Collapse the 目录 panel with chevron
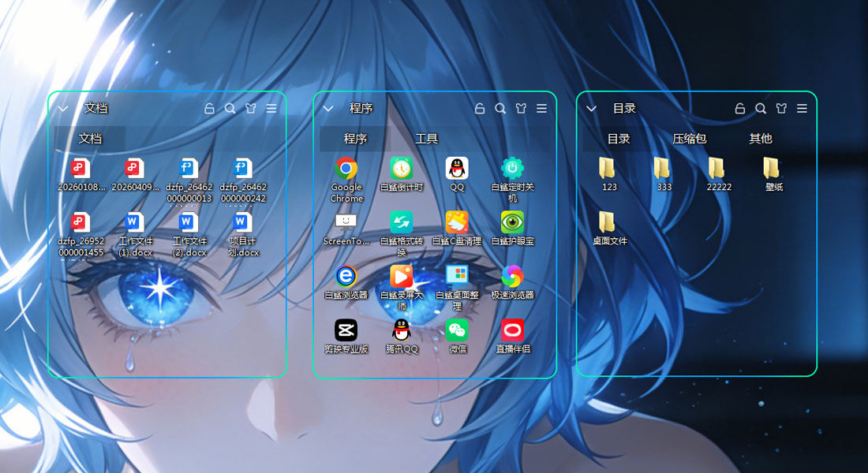Image resolution: width=868 pixels, height=473 pixels. coord(591,109)
